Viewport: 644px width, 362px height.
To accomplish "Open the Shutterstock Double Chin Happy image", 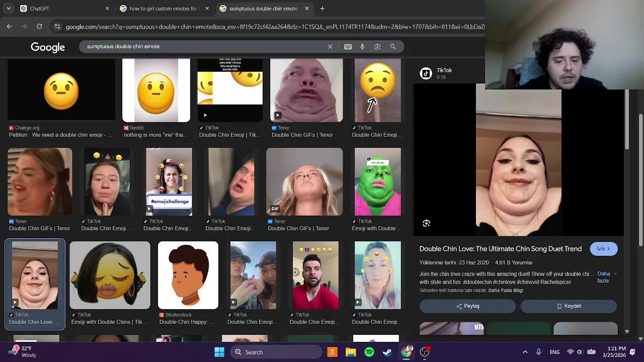I will [x=188, y=275].
